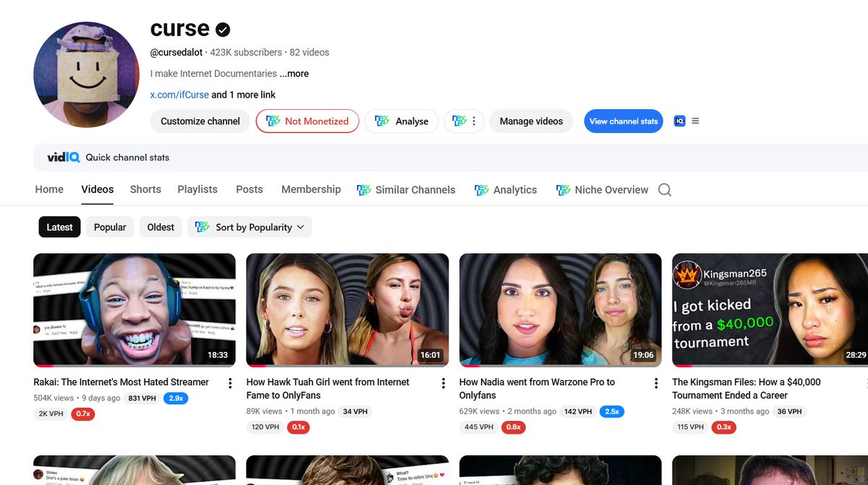Screen dimensions: 868x485
Task: Click the 2K VPH badge under Rakai video
Action: coord(51,414)
